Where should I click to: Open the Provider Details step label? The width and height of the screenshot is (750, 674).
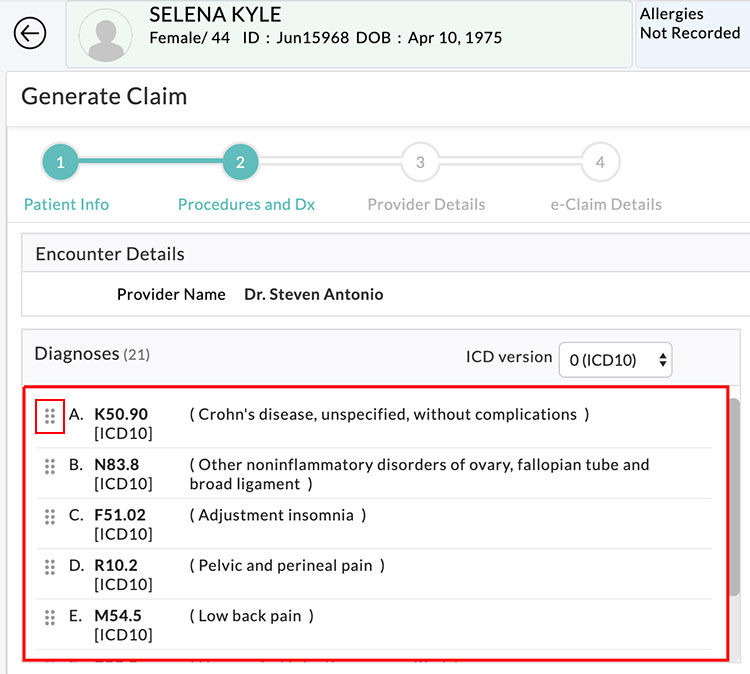(x=426, y=204)
